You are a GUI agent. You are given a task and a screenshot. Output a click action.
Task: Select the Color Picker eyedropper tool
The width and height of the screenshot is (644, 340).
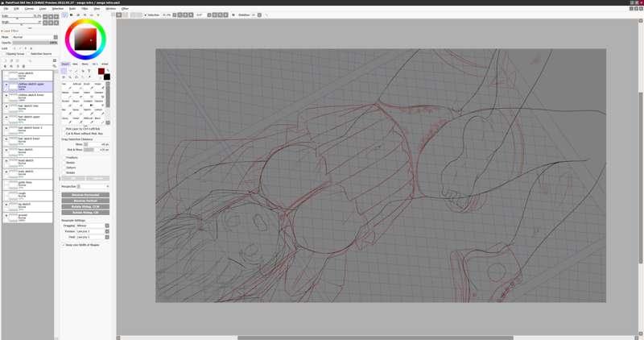point(89,77)
